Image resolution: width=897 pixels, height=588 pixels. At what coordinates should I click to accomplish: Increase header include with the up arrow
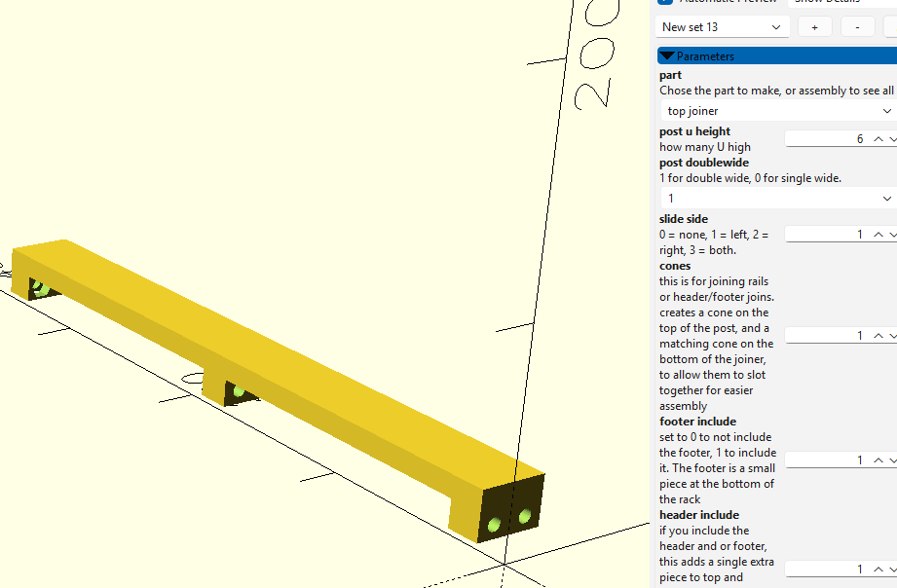click(878, 570)
